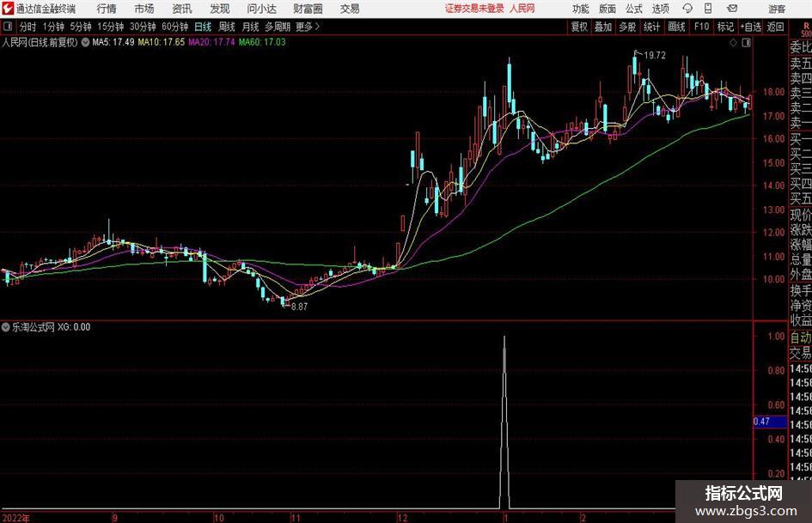Open the 版面 menu
This screenshot has width=812, height=523.
point(607,9)
